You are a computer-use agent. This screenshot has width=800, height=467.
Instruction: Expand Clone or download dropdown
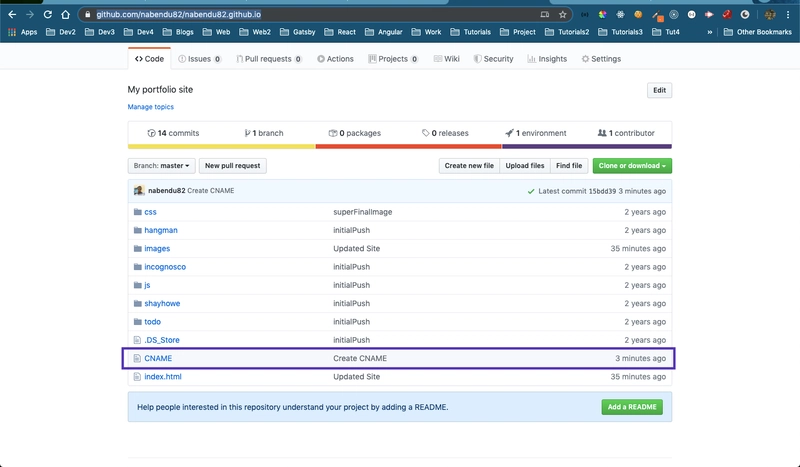[x=632, y=166]
